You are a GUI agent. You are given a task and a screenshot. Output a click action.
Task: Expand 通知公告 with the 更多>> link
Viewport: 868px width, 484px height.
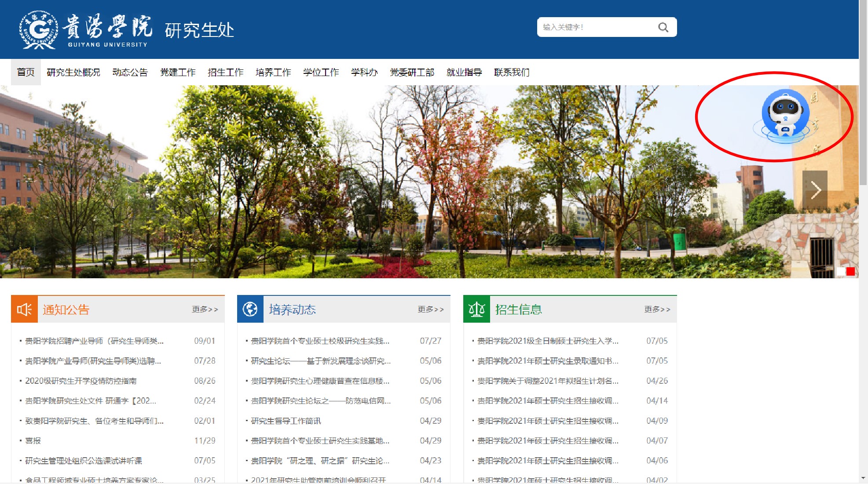205,309
